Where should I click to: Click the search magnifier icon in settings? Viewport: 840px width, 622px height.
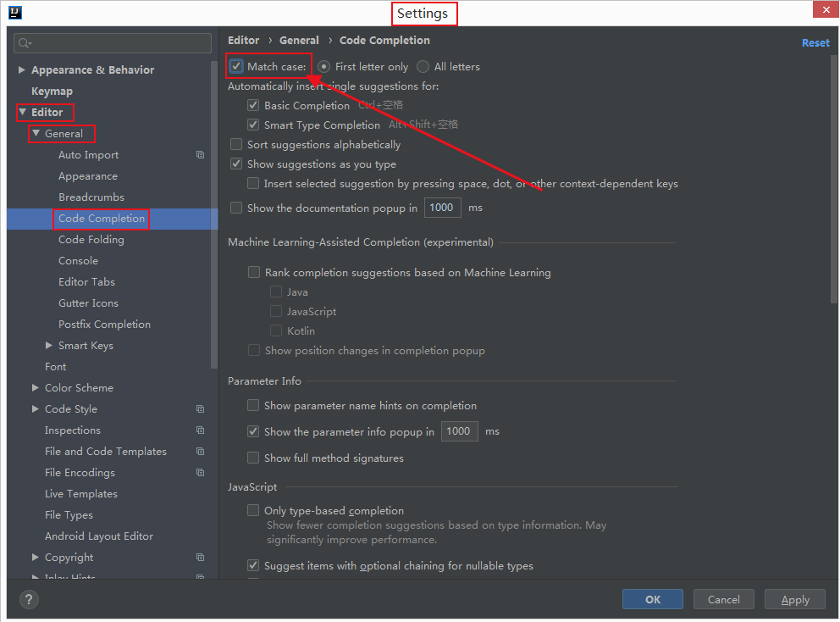24,43
